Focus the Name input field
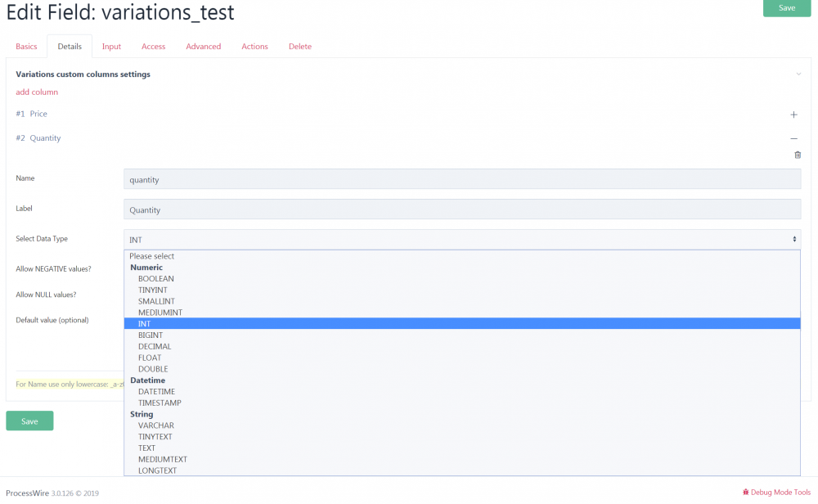The image size is (818, 504). (x=462, y=179)
